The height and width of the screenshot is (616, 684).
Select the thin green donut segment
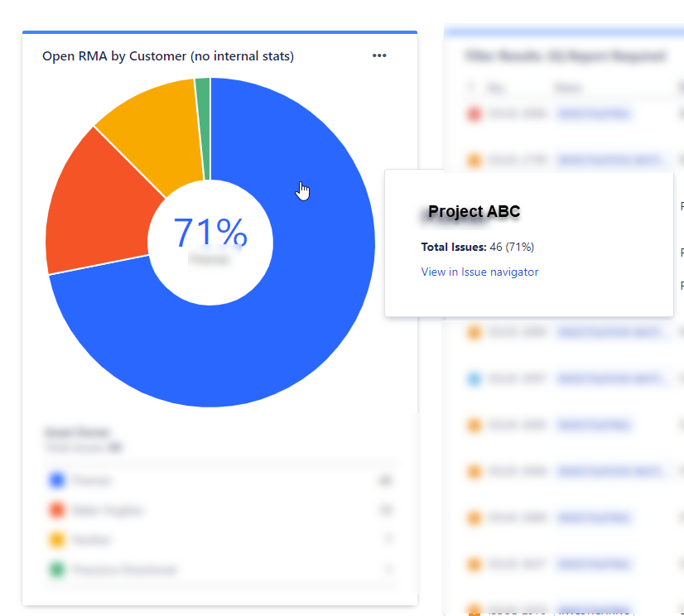205,128
